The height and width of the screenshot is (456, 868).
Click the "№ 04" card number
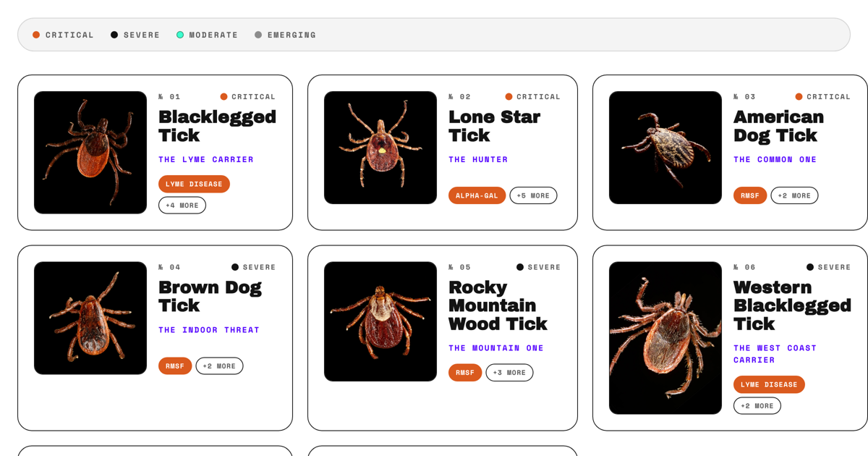(169, 267)
